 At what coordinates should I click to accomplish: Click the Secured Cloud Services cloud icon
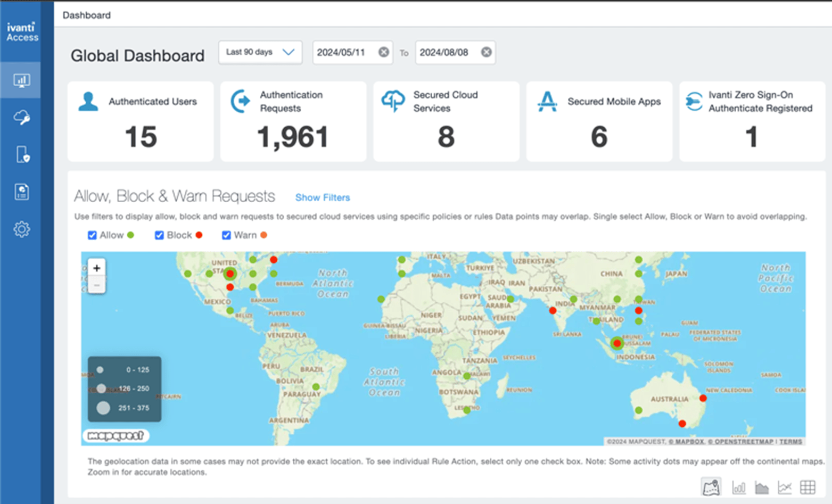[393, 101]
